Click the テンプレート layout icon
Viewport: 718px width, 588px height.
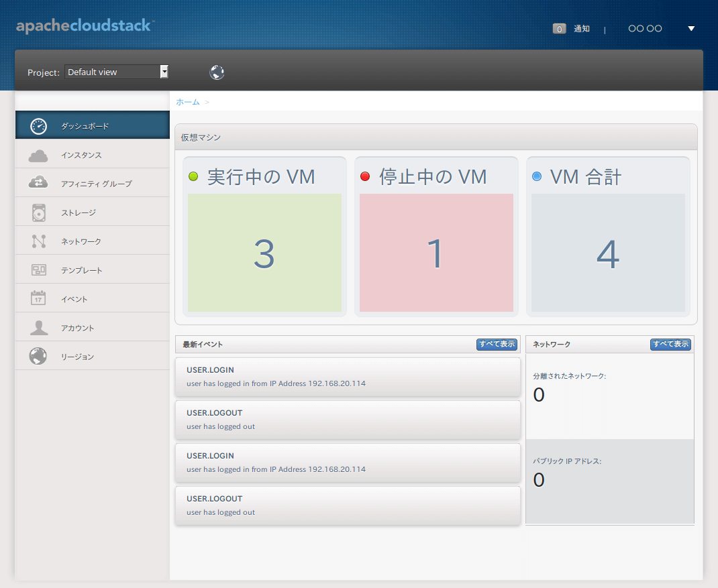[38, 270]
